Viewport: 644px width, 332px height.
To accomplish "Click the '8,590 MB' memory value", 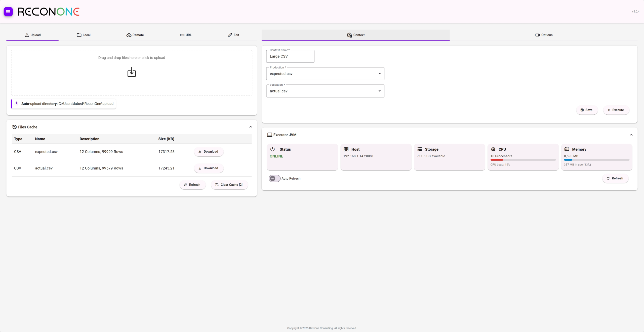I will point(571,156).
